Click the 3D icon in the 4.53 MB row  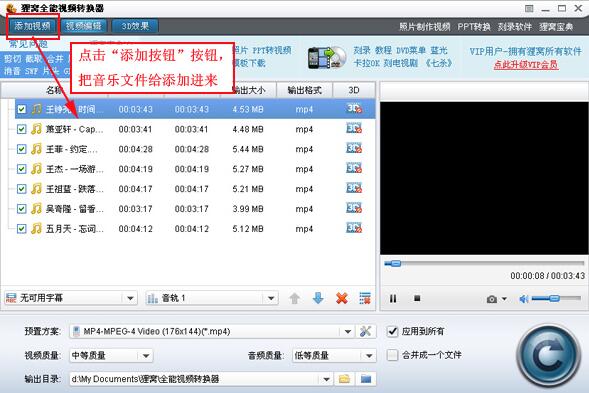[x=354, y=109]
